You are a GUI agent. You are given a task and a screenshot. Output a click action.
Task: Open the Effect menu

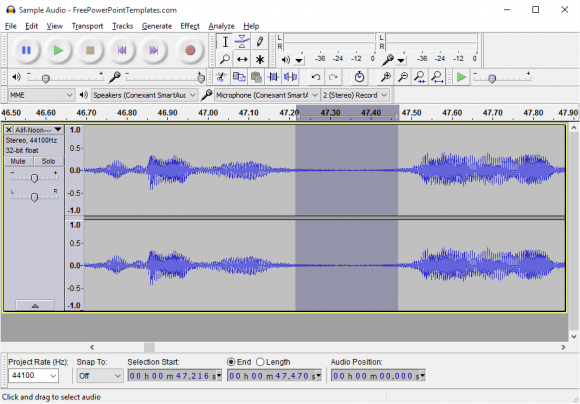pos(190,26)
